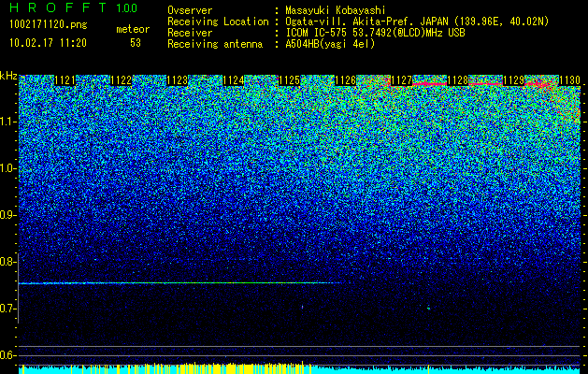
Task: Click the horizontal carrier signal line
Action: 180,283
